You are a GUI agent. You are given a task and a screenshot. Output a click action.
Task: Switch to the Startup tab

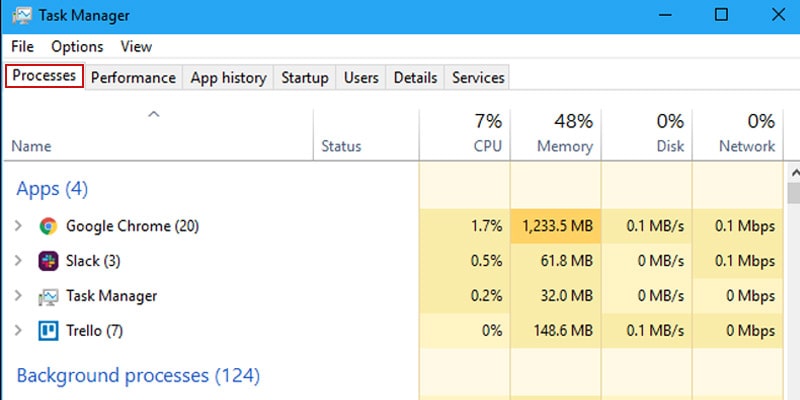(305, 78)
